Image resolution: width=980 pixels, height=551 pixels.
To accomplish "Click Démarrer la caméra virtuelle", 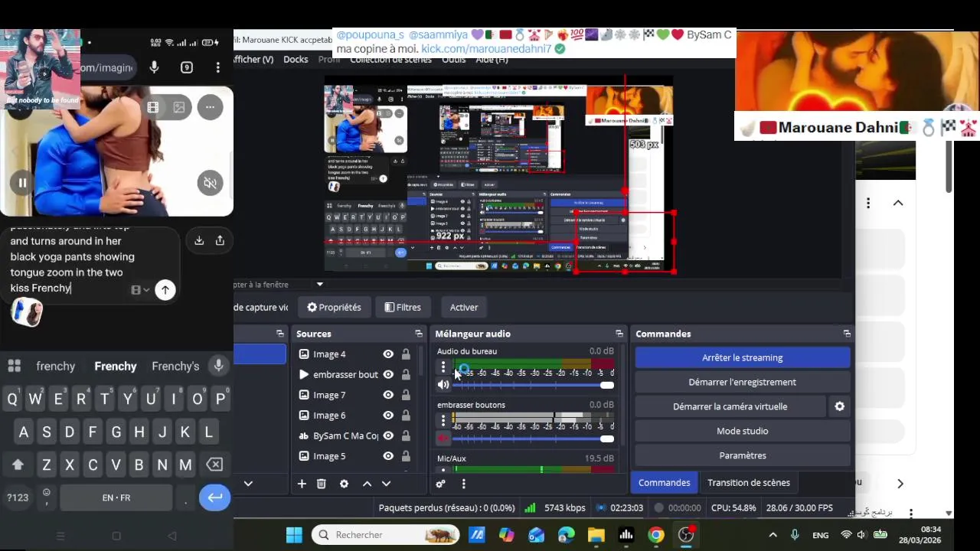I will tap(730, 406).
